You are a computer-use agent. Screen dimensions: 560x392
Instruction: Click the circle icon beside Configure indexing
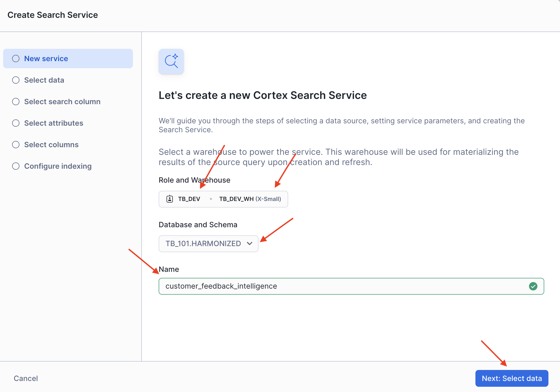(x=15, y=166)
